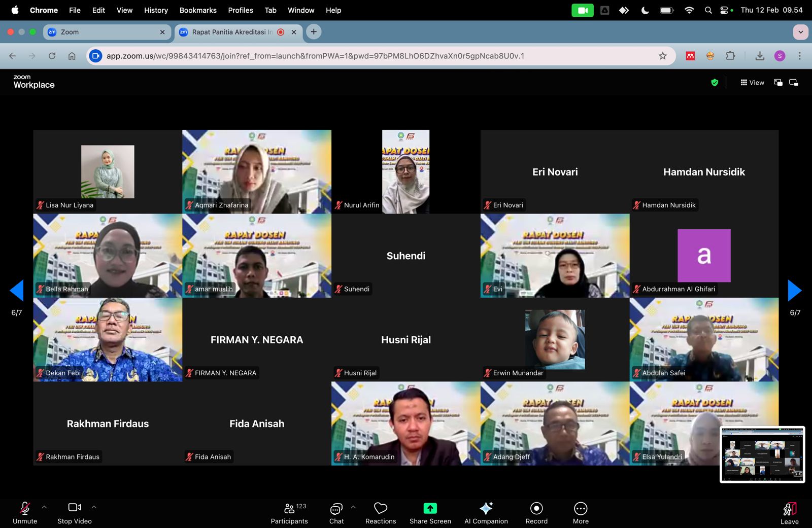The width and height of the screenshot is (812, 528).
Task: Open the Bookmarks menu in menu bar
Action: [198, 10]
